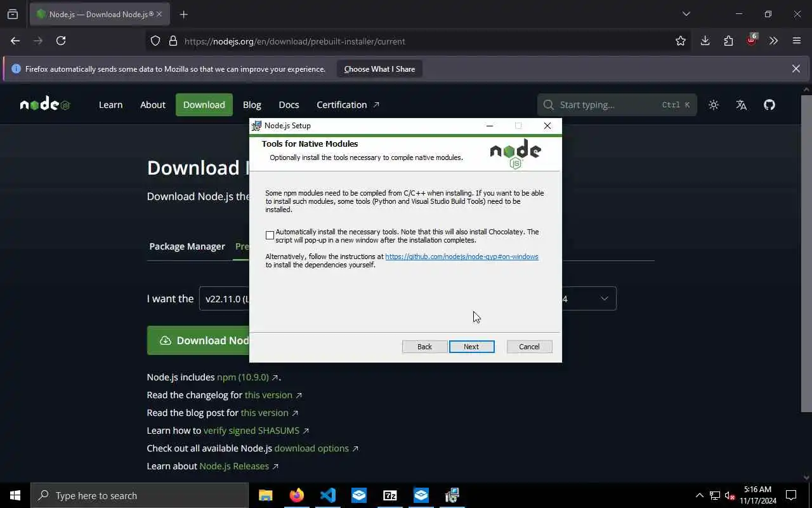Cancel the Node.js Setup wizard
The width and height of the screenshot is (812, 508).
529,347
